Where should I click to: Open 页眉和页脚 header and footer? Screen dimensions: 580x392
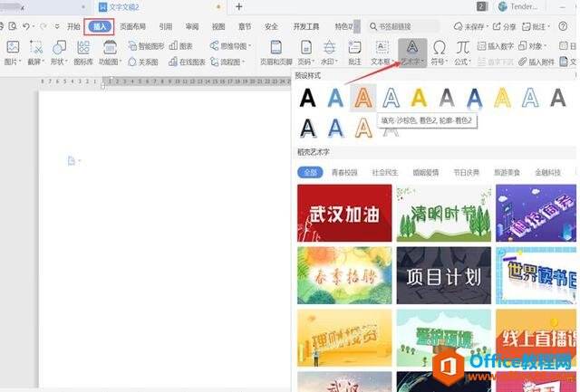[275, 53]
